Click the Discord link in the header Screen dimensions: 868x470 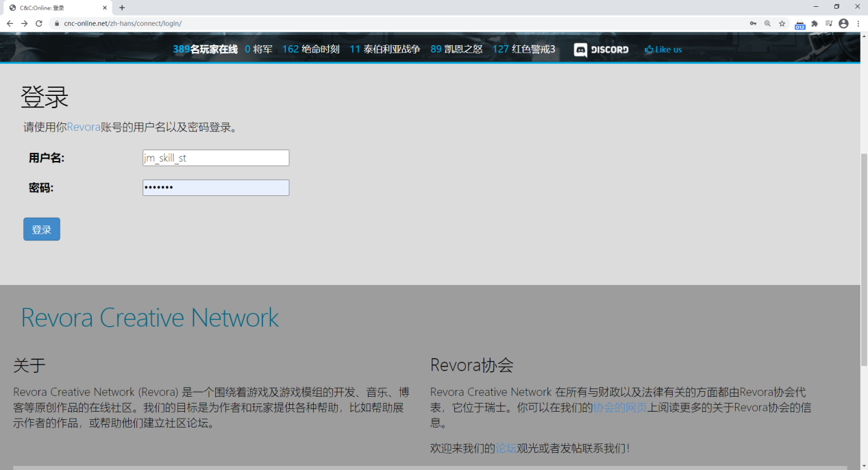pos(601,49)
